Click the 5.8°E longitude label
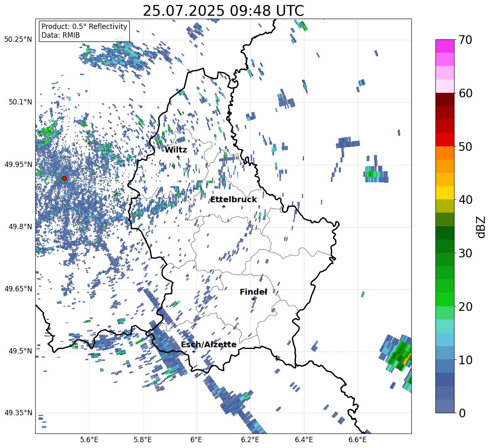This screenshot has height=448, width=491. (x=143, y=440)
